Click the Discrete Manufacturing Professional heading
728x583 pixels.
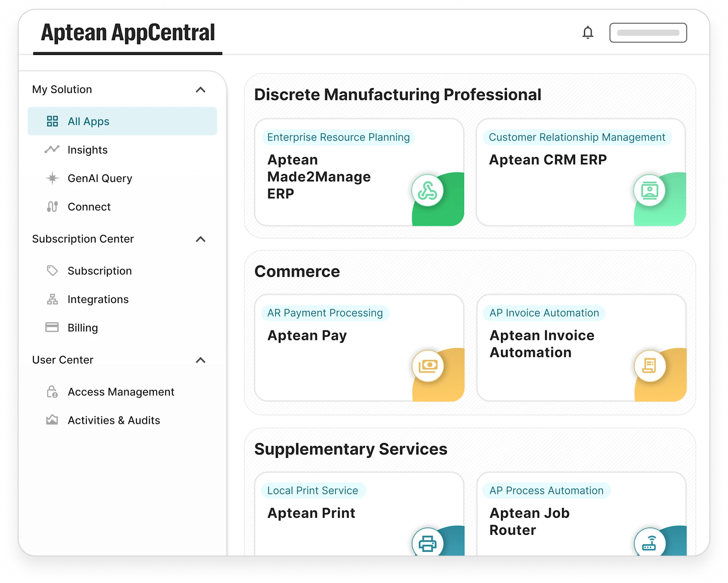click(x=398, y=95)
